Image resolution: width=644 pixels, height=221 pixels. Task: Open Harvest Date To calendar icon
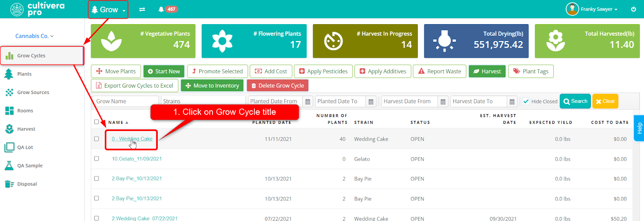click(512, 102)
